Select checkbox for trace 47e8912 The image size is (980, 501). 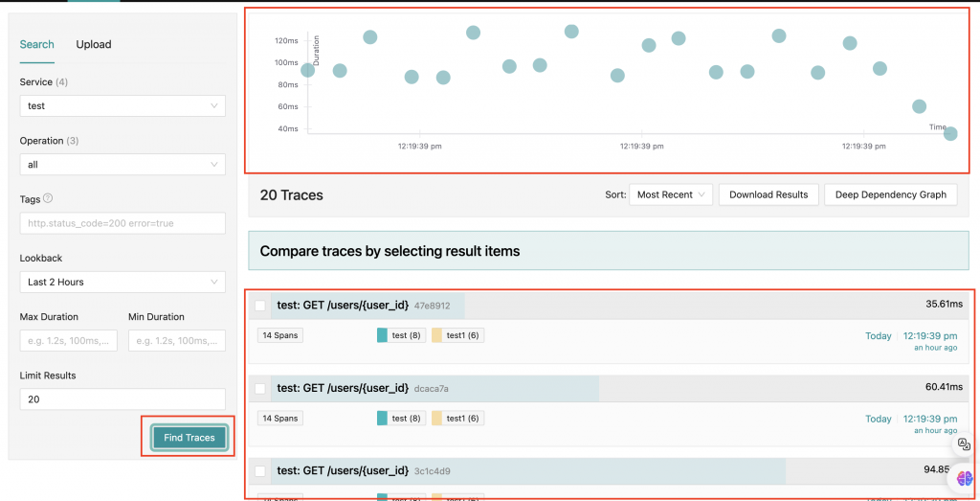pyautogui.click(x=260, y=306)
